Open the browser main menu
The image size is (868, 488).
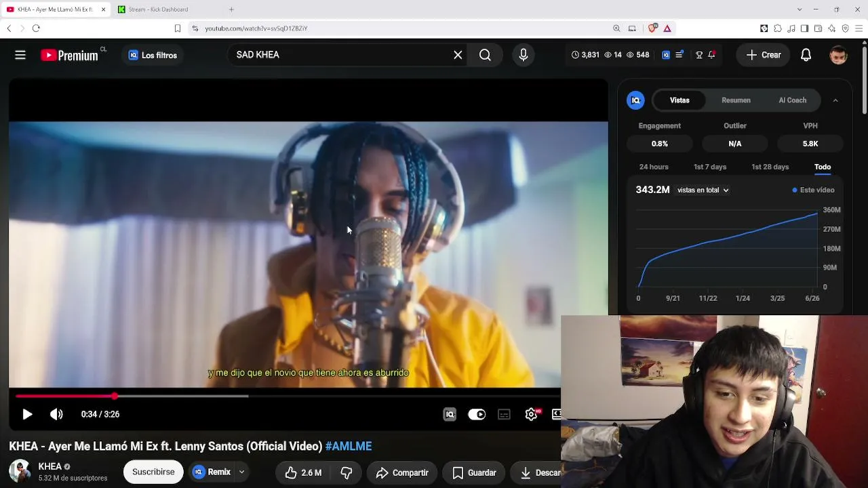[859, 28]
